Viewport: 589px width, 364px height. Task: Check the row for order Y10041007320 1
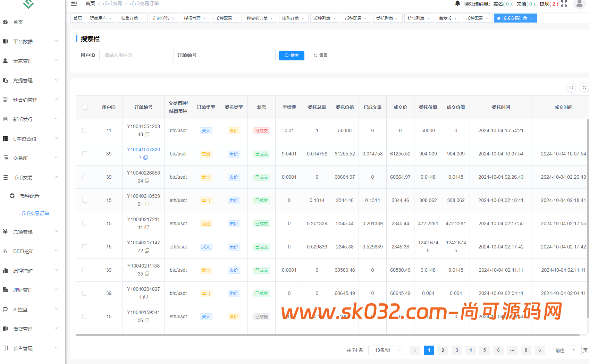tap(85, 154)
